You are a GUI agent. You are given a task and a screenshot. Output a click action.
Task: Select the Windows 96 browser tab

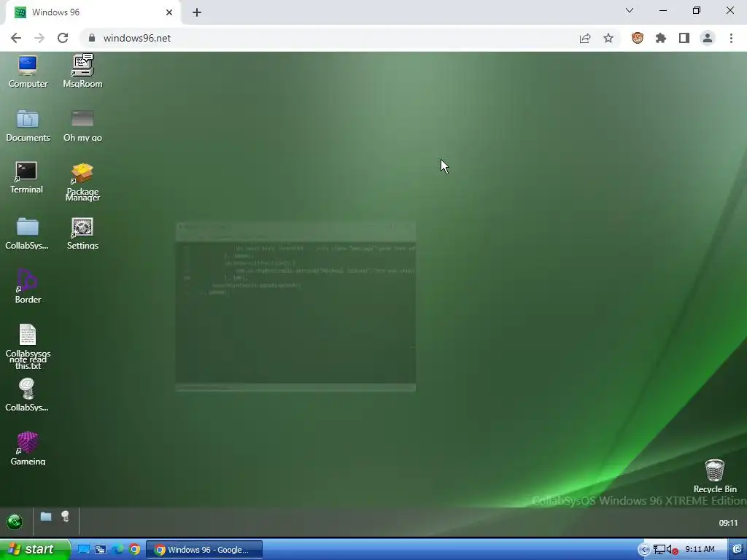click(x=93, y=12)
